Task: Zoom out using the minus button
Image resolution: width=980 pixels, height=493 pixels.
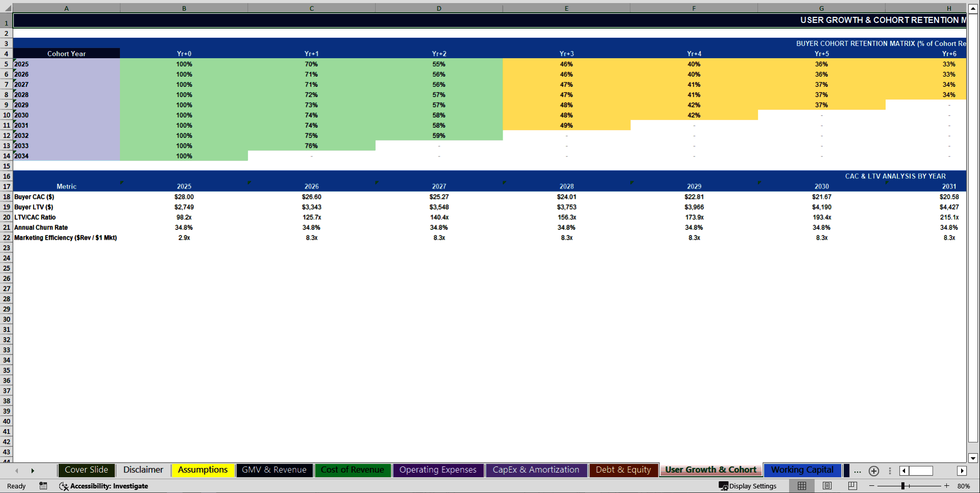Action: pos(872,486)
